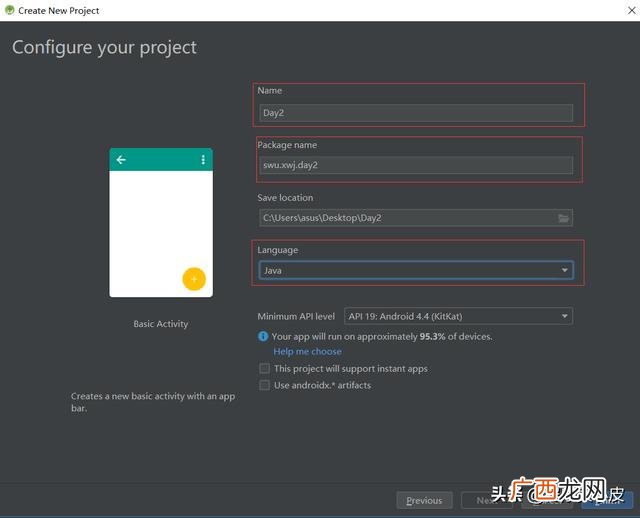
Task: Click the Help me choose link
Action: tap(307, 352)
